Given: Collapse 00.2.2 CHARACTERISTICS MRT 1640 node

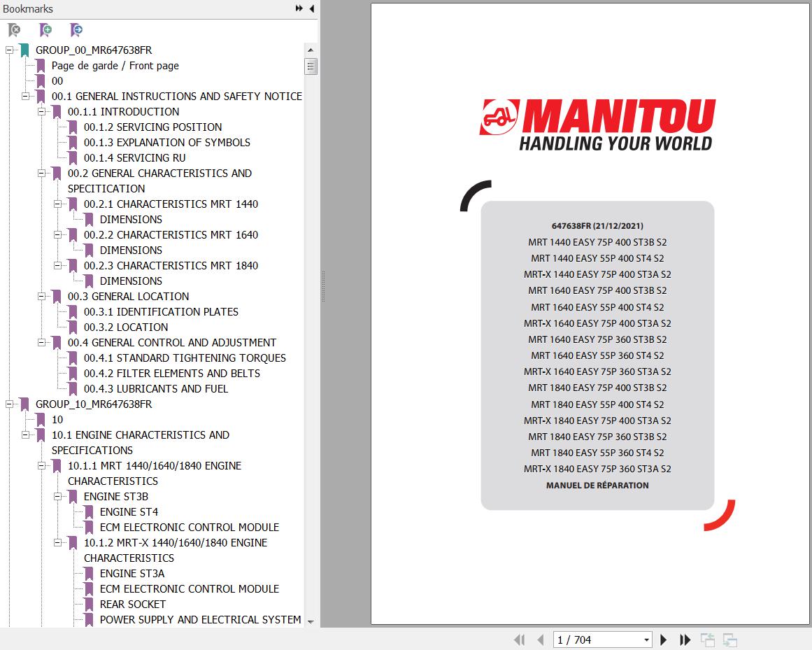Looking at the screenshot, I should [57, 235].
